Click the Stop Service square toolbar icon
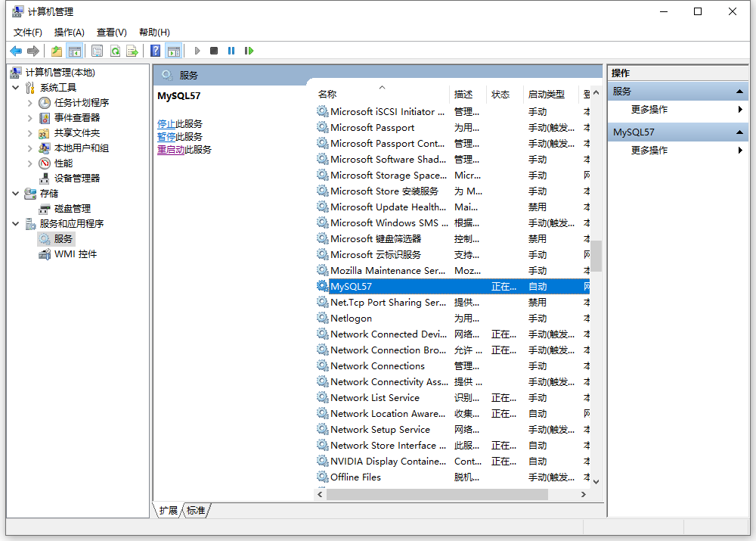The width and height of the screenshot is (756, 541). pos(214,51)
